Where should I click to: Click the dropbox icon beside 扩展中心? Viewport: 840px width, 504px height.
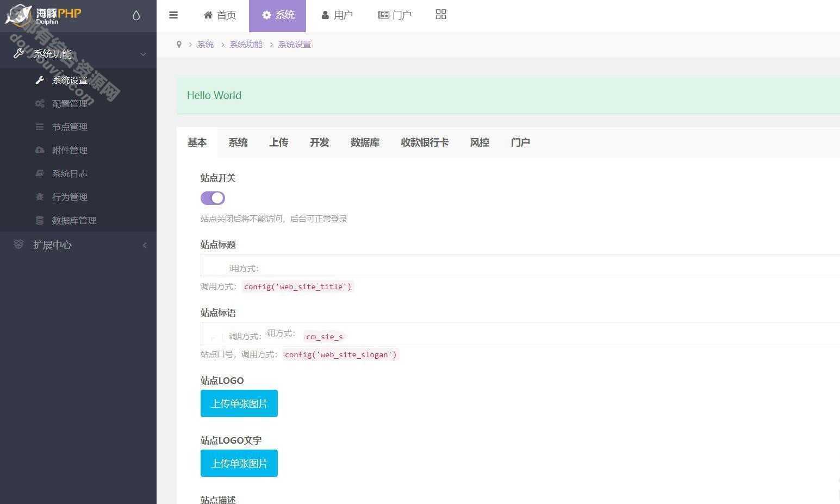(x=18, y=245)
